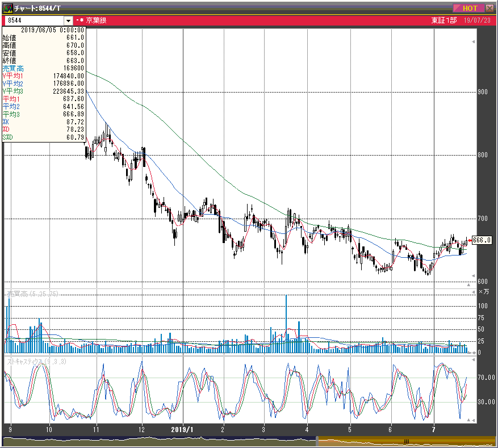Click the 2019/06/05 0:00:00 date in data box
The height and width of the screenshot is (448, 498).
(52, 30)
